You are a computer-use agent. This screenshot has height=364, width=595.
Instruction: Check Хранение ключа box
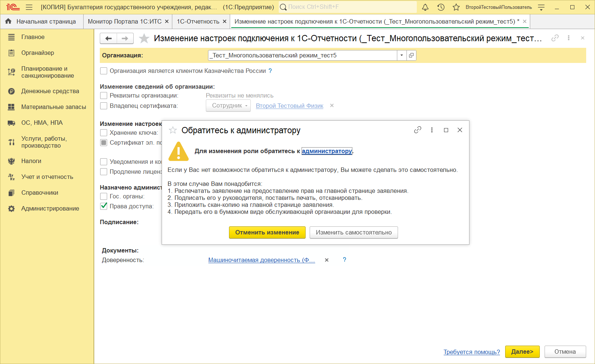tap(104, 132)
